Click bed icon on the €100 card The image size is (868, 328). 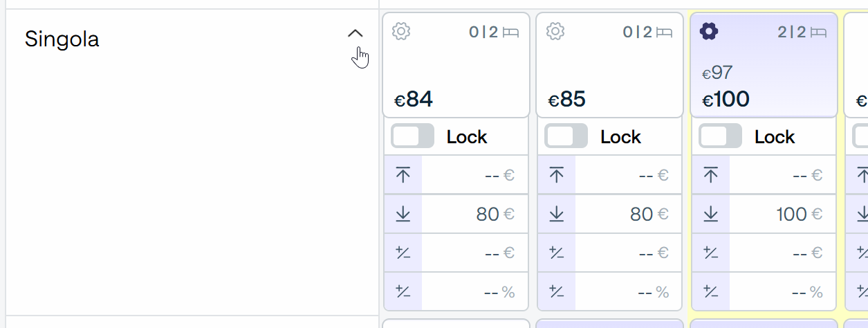(819, 32)
